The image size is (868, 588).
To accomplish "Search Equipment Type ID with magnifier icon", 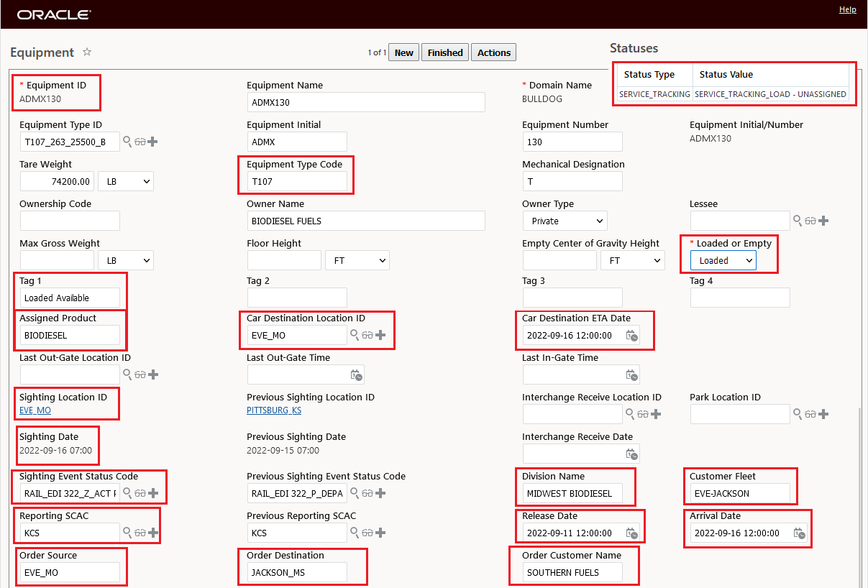I will coord(127,142).
